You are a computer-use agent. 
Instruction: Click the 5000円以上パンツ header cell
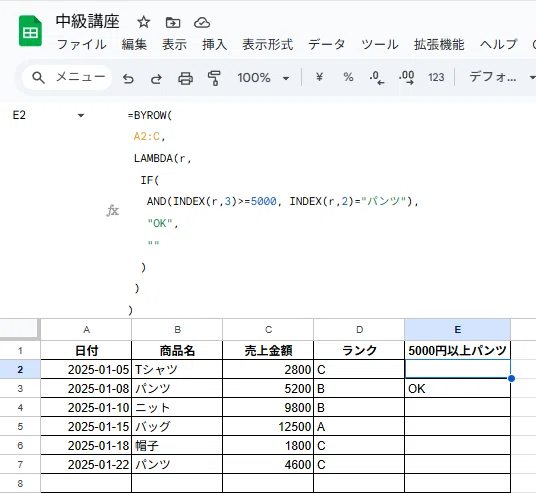click(x=457, y=350)
